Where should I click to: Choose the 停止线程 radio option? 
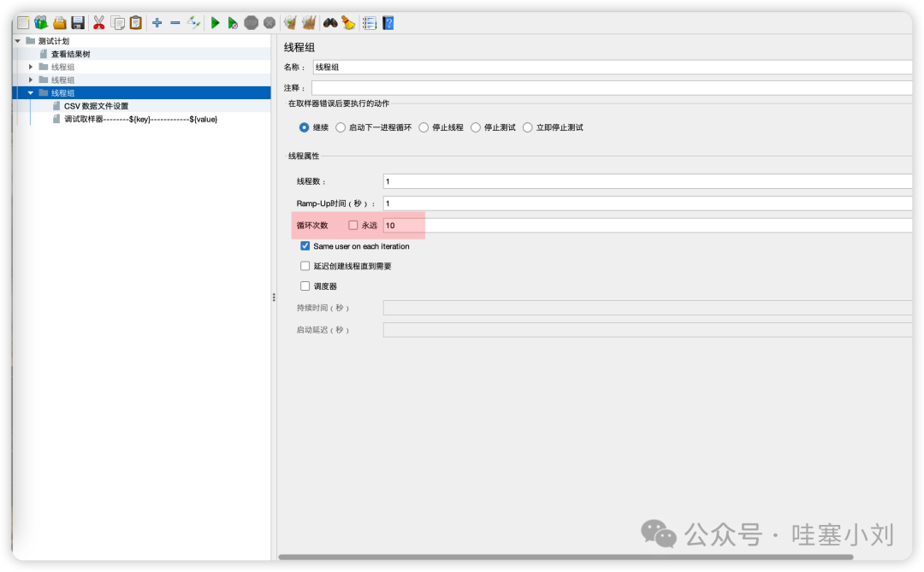(x=423, y=127)
